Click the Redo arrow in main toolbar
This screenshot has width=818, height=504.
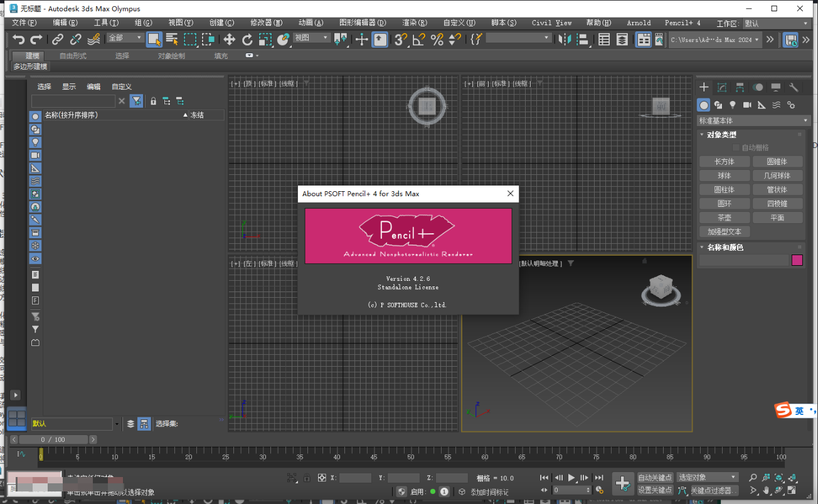pyautogui.click(x=36, y=39)
